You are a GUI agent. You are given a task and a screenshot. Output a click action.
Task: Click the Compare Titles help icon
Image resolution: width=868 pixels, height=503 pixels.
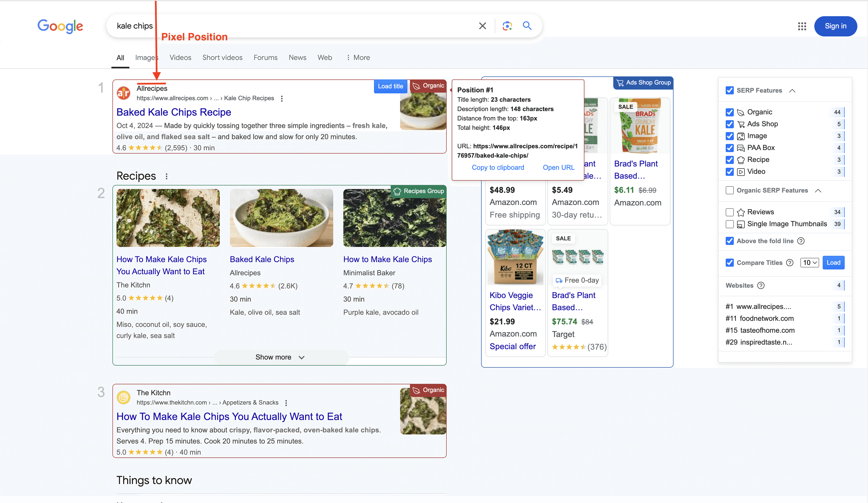click(x=790, y=263)
